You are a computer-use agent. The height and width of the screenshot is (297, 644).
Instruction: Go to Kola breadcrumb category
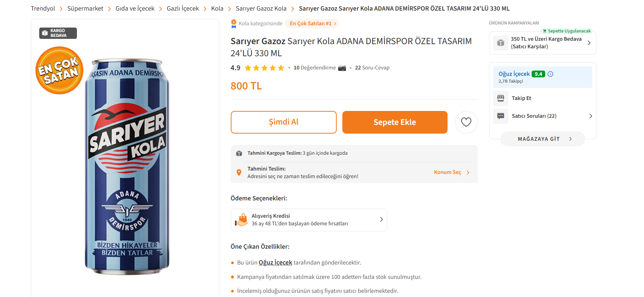point(217,9)
